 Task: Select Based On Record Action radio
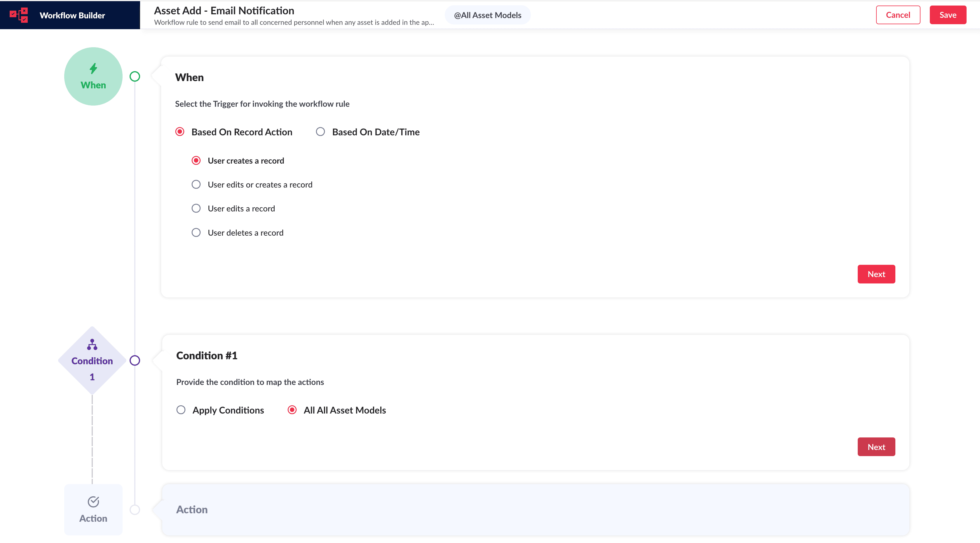pos(180,132)
